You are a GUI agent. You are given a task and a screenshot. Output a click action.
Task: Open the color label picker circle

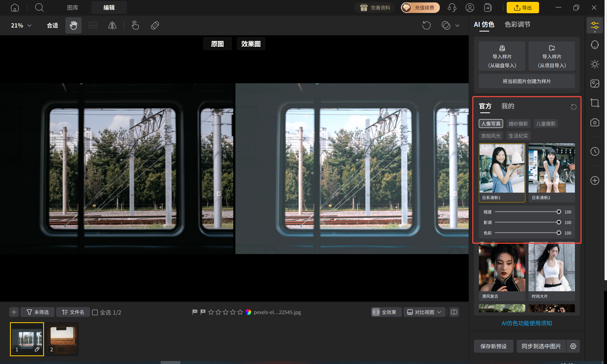pos(248,312)
